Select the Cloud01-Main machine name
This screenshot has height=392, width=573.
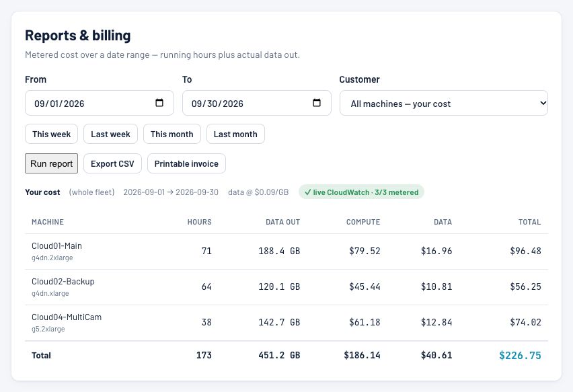pos(56,246)
